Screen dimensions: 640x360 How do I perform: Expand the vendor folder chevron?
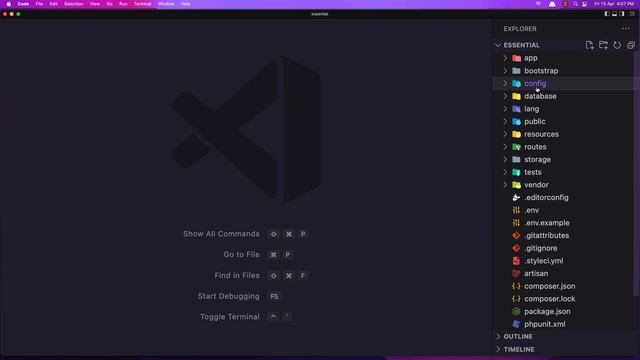point(505,184)
